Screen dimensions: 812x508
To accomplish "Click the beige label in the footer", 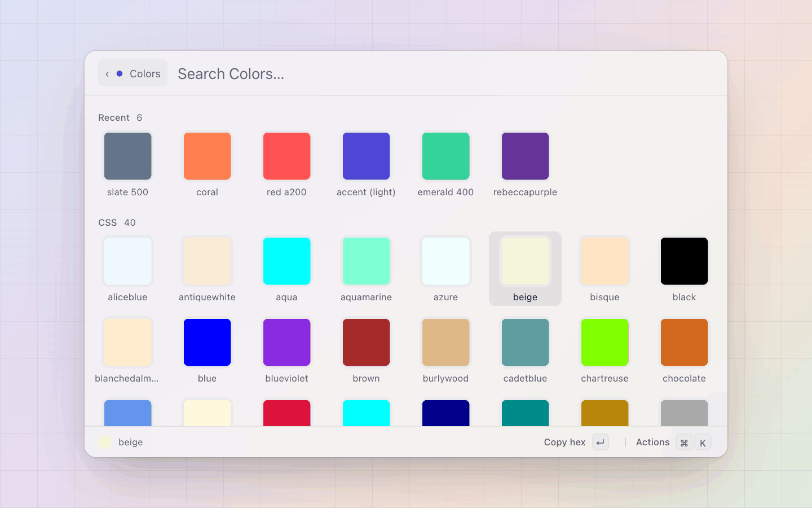I will [x=130, y=443].
